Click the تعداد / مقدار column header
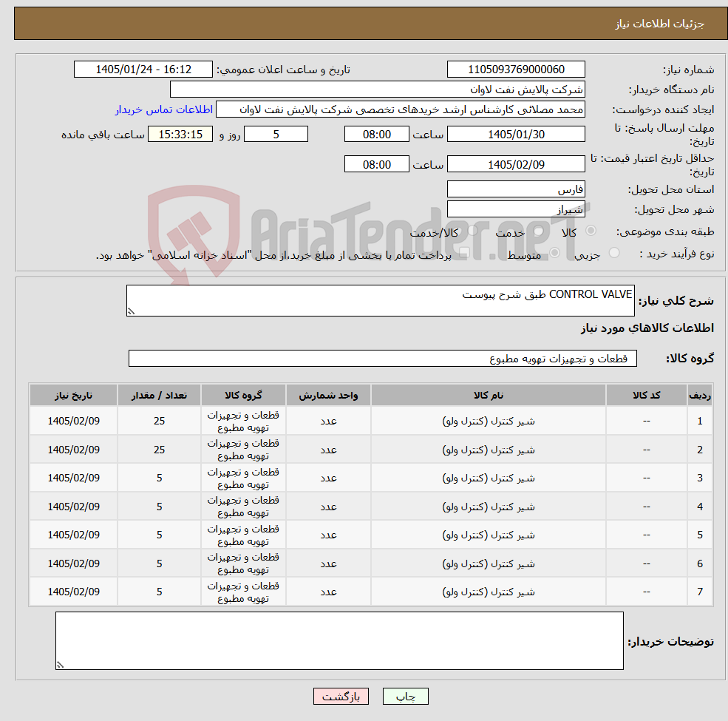 tap(159, 396)
